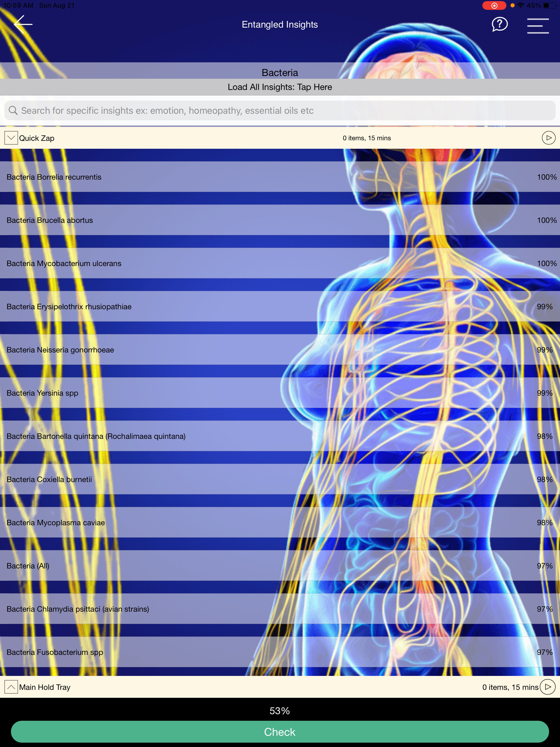Collapse the Quick Zap section
560x747 pixels.
[11, 138]
